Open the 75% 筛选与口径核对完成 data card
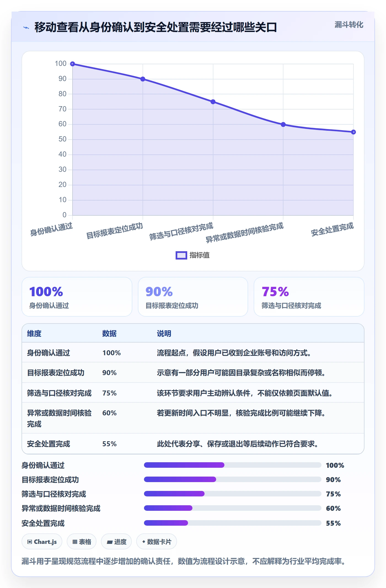Screen dimensions: 386x588 (x=309, y=297)
